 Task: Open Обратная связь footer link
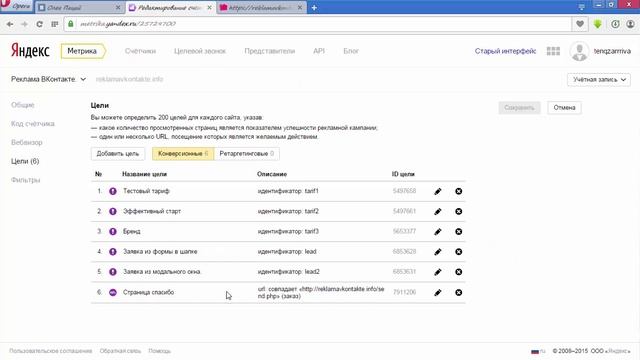click(x=120, y=351)
